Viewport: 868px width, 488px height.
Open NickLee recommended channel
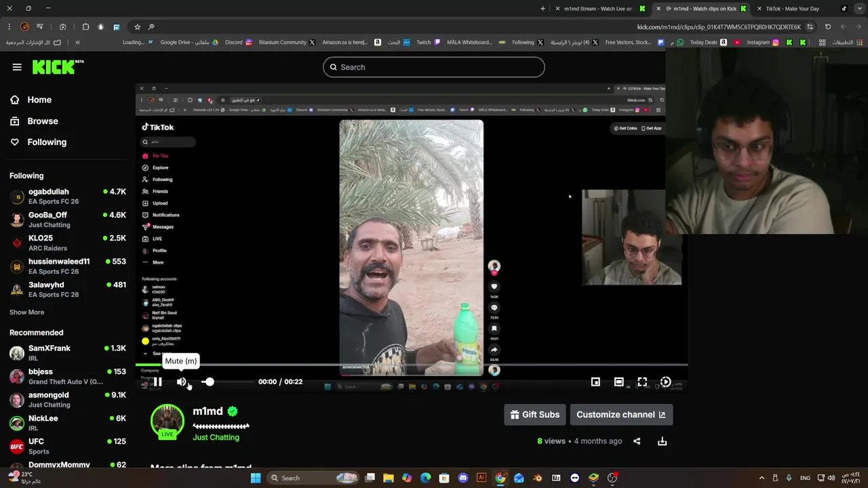pyautogui.click(x=68, y=423)
